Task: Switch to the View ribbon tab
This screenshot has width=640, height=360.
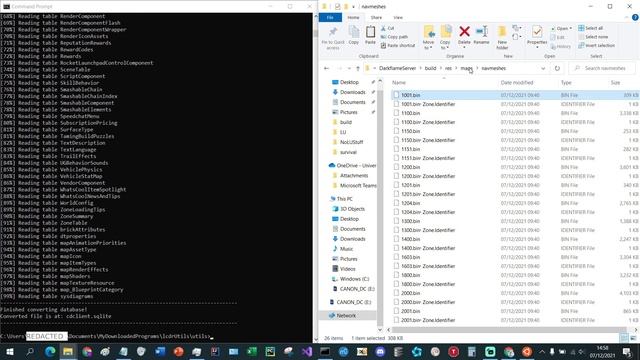Action: [x=398, y=18]
